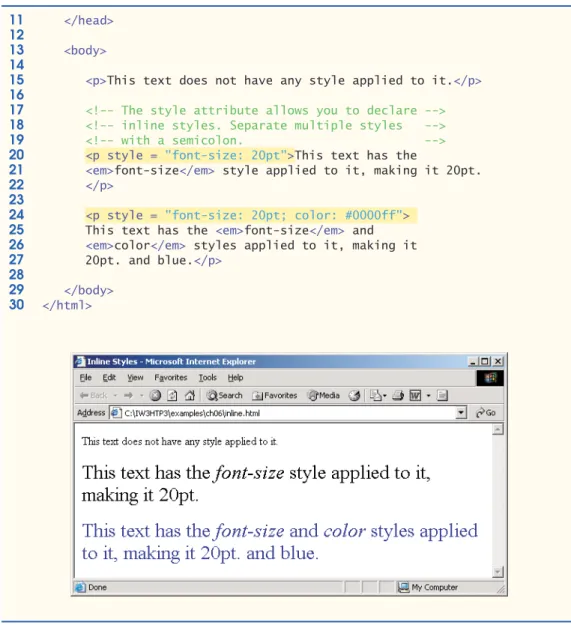Click the Windows logo throbber icon
This screenshot has width=571, height=625.
pos(490,378)
